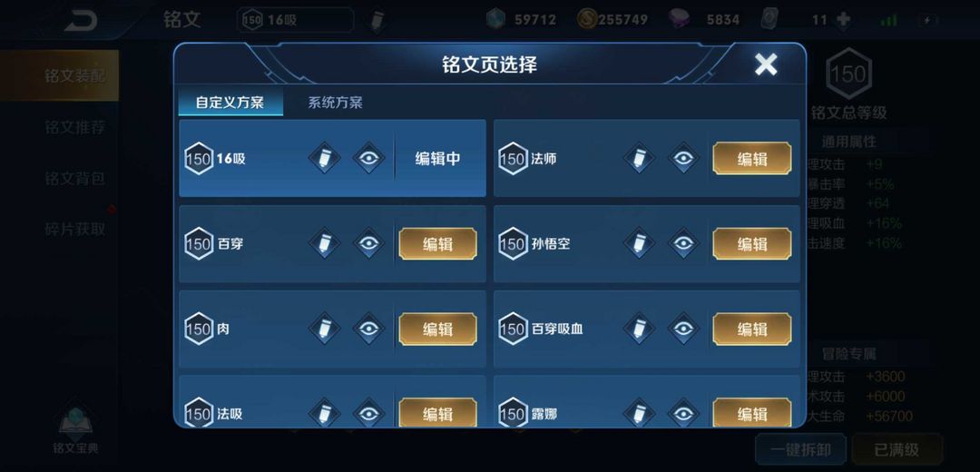Click the rename pencil icon for 16吸
The height and width of the screenshot is (472, 980).
point(324,158)
